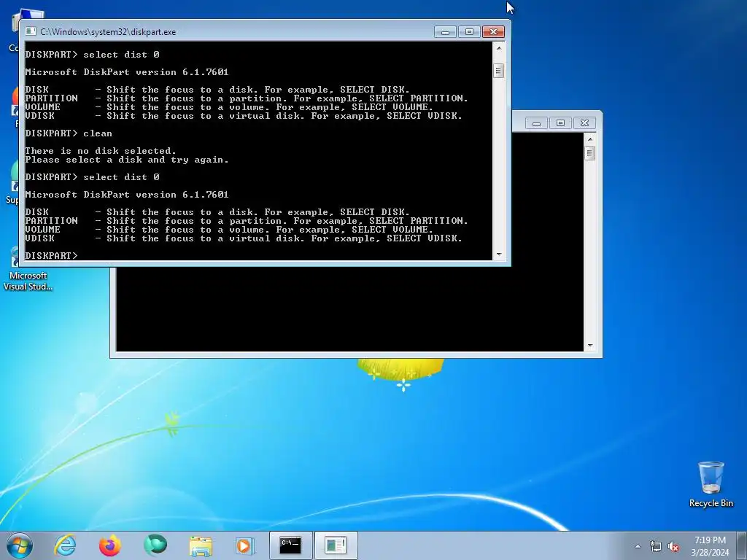The image size is (747, 560).
Task: Switch to the command prompt taskbar button
Action: pyautogui.click(x=290, y=545)
